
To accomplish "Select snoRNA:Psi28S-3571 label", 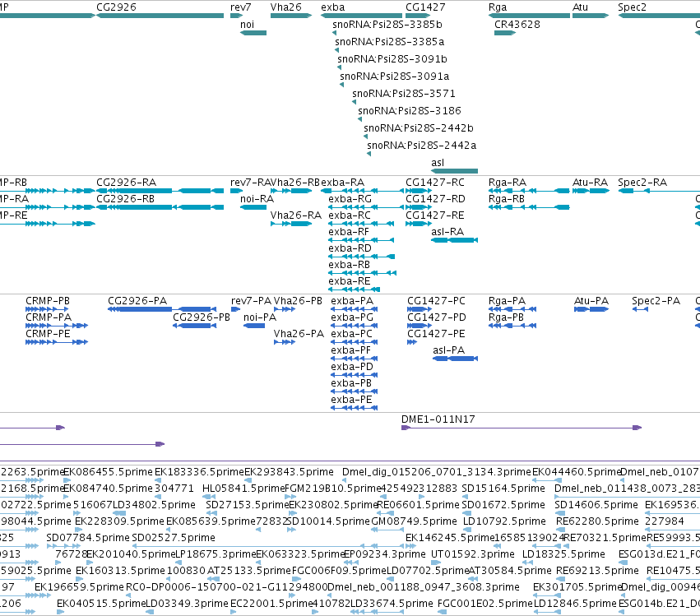I will [x=404, y=94].
